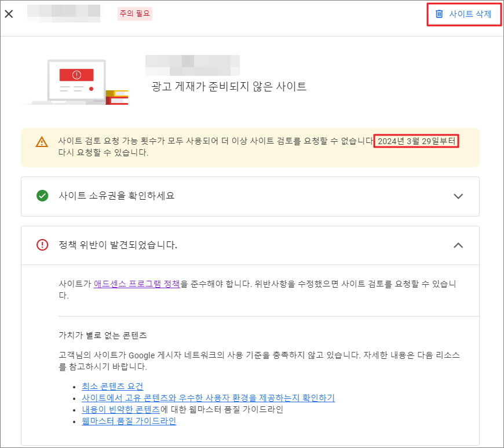Click the trash can icon for site deletion
The width and height of the screenshot is (504, 448).
pyautogui.click(x=439, y=14)
